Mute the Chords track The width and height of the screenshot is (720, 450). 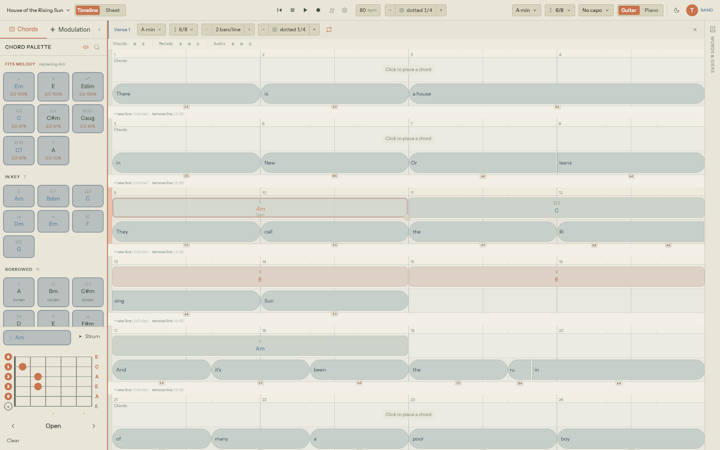pyautogui.click(x=135, y=44)
